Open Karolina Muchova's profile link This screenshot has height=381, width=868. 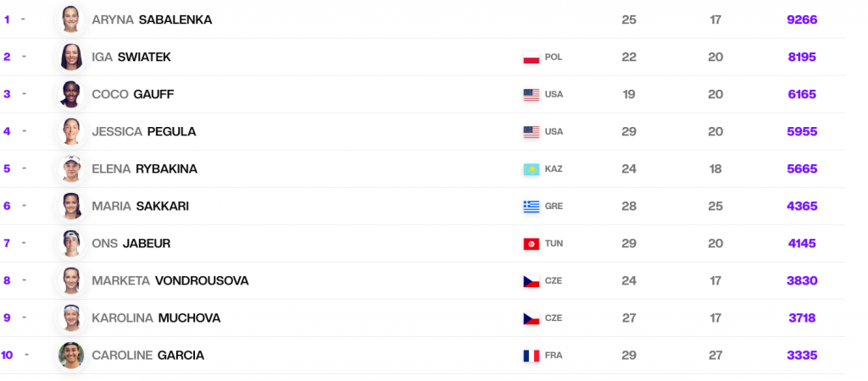coord(156,317)
